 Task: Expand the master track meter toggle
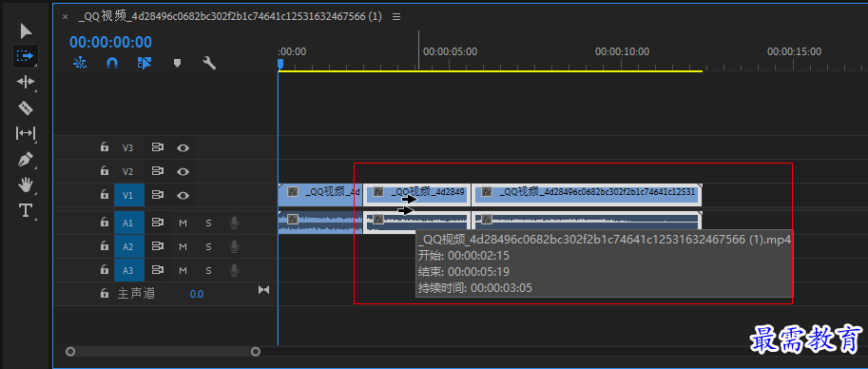pyautogui.click(x=263, y=290)
